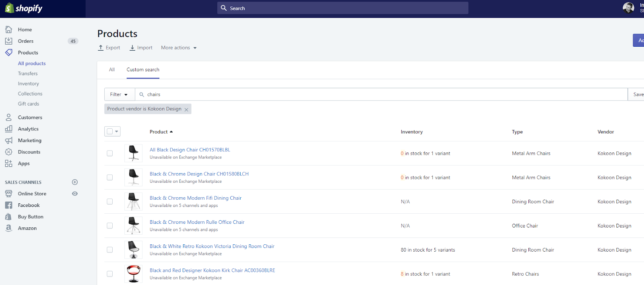
Task: Click the Analytics bar chart icon
Action: (x=8, y=129)
